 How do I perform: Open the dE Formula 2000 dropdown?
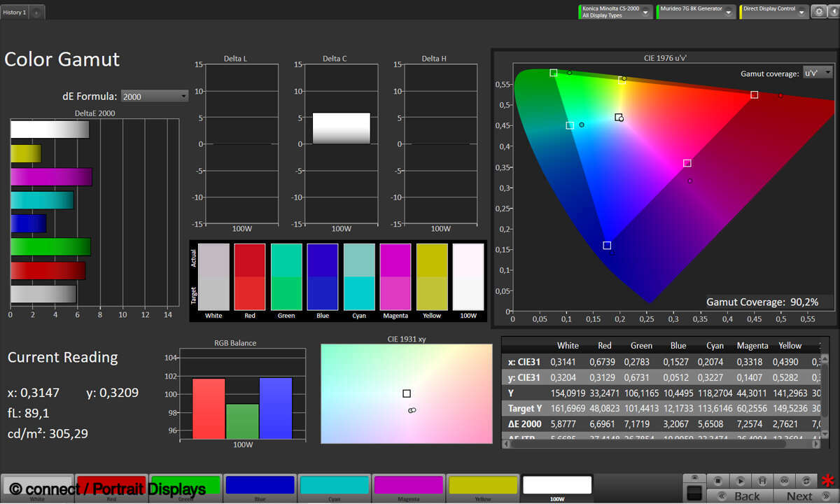click(155, 96)
